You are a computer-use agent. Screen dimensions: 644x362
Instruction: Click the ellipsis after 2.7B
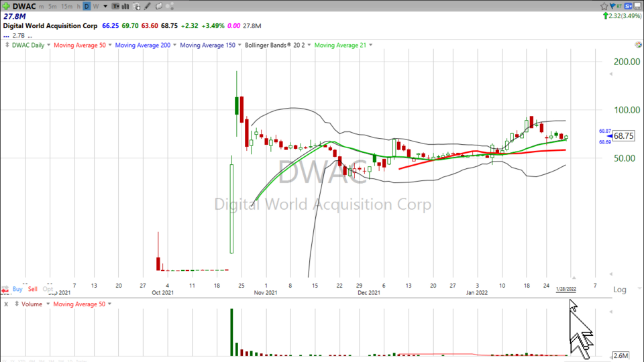tap(30, 36)
